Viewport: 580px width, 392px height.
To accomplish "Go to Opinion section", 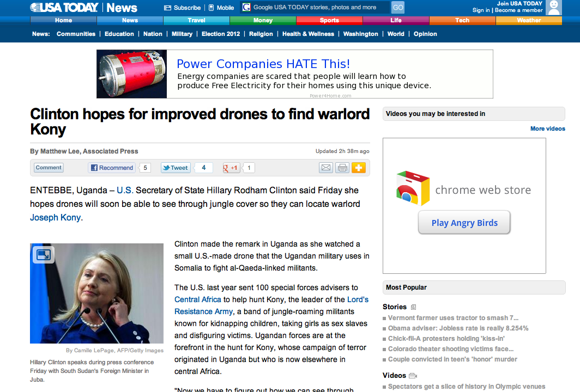I will pyautogui.click(x=425, y=34).
